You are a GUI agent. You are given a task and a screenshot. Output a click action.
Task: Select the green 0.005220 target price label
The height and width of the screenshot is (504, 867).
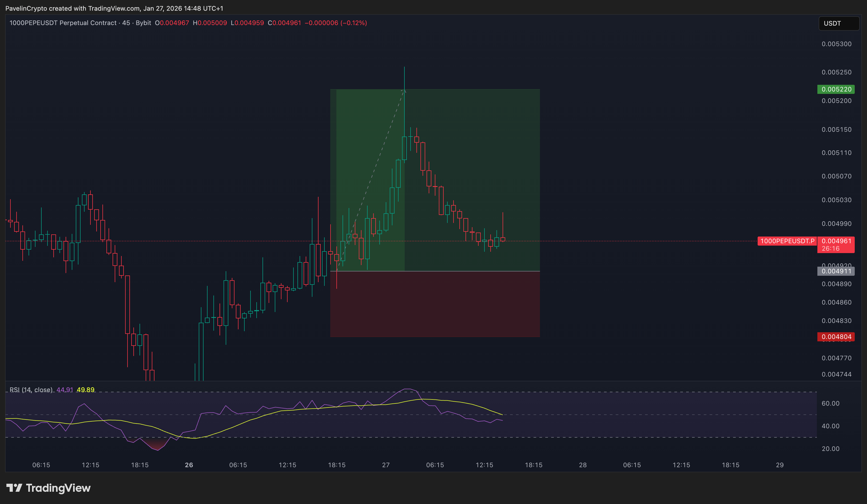pyautogui.click(x=836, y=89)
